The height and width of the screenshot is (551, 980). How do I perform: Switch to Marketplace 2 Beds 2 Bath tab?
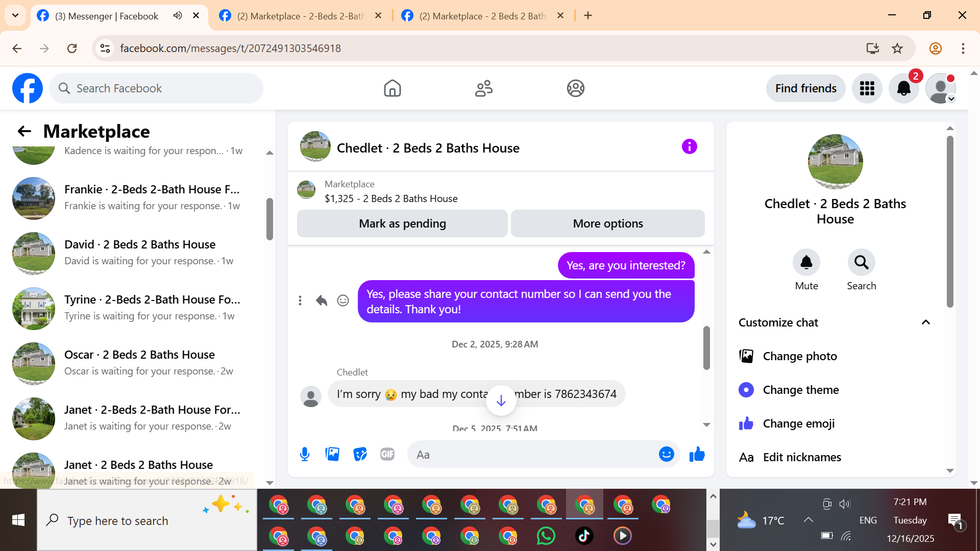(483, 16)
